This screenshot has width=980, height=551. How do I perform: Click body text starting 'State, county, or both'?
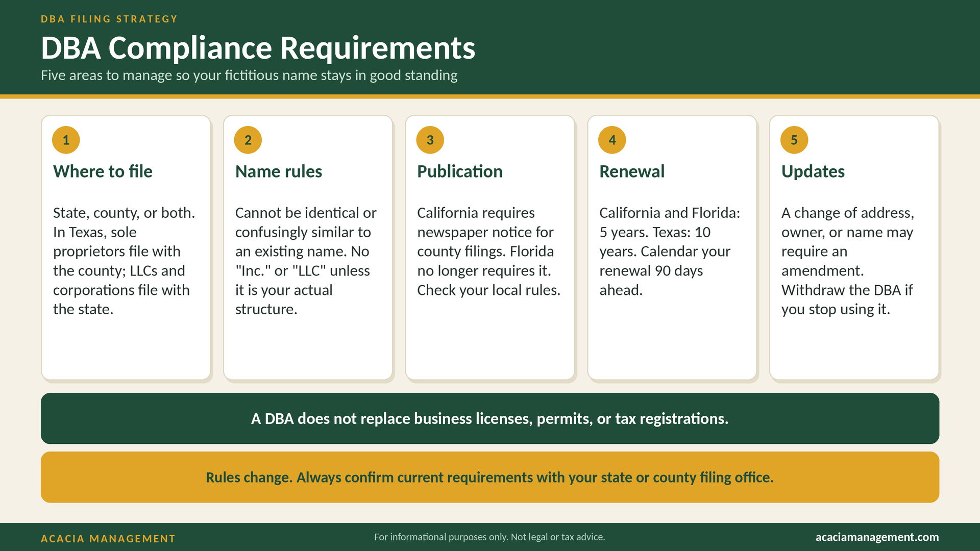pos(124,261)
